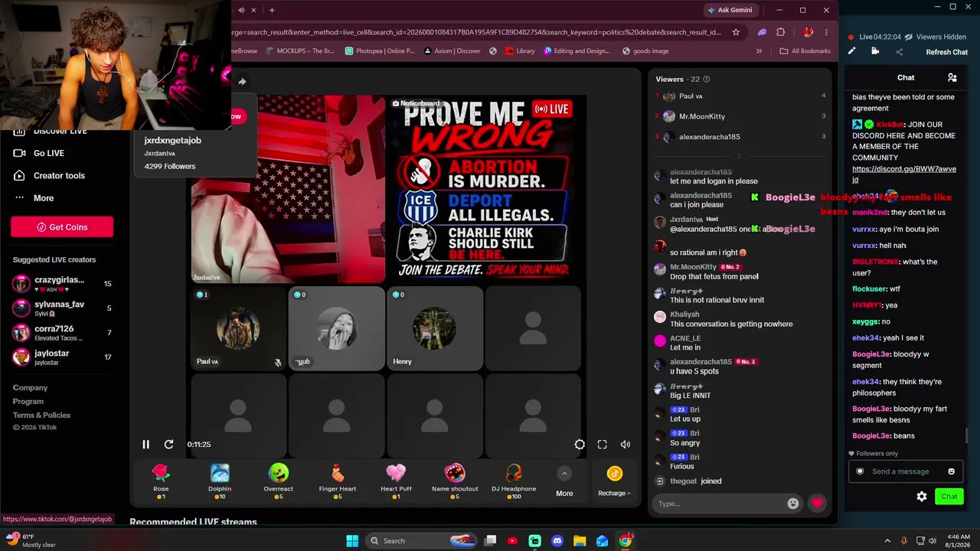
Task: Send a Dolphin gift
Action: pos(220,481)
